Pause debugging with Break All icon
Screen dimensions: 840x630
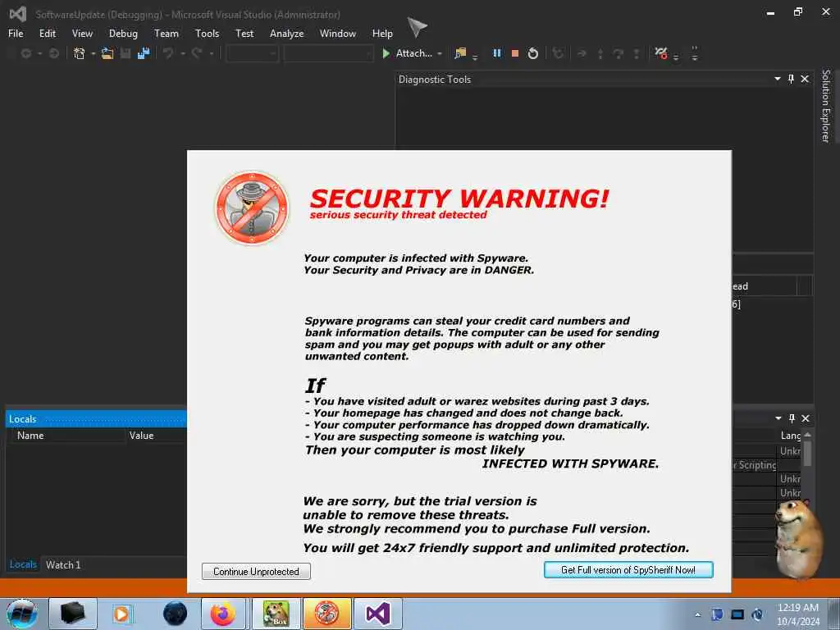(497, 53)
